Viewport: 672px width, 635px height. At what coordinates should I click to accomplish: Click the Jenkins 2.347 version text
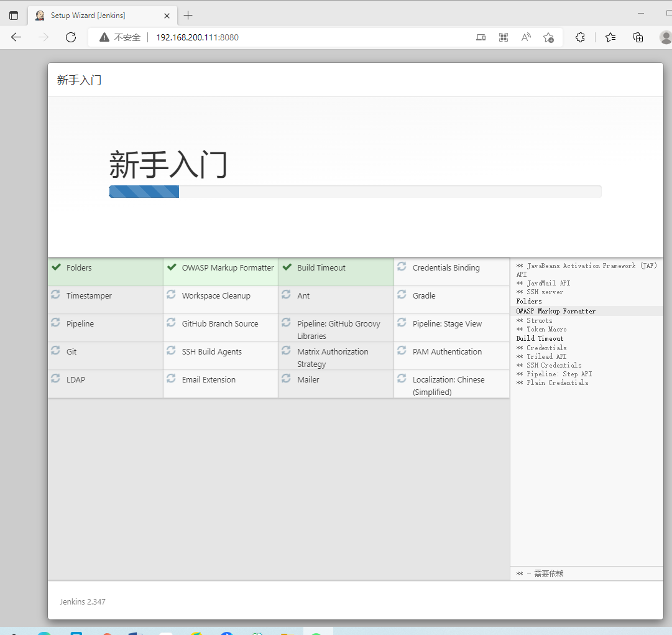pyautogui.click(x=83, y=601)
